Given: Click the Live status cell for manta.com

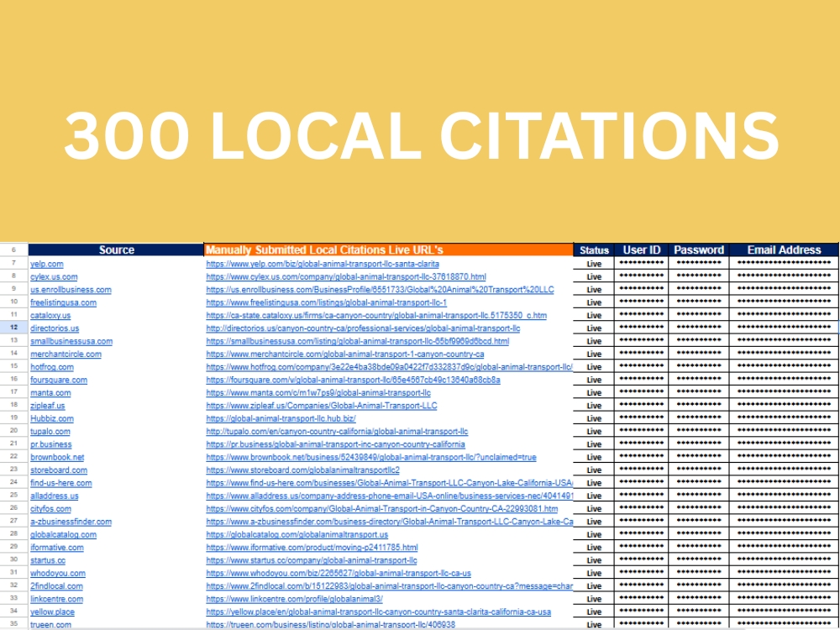Looking at the screenshot, I should (594, 392).
